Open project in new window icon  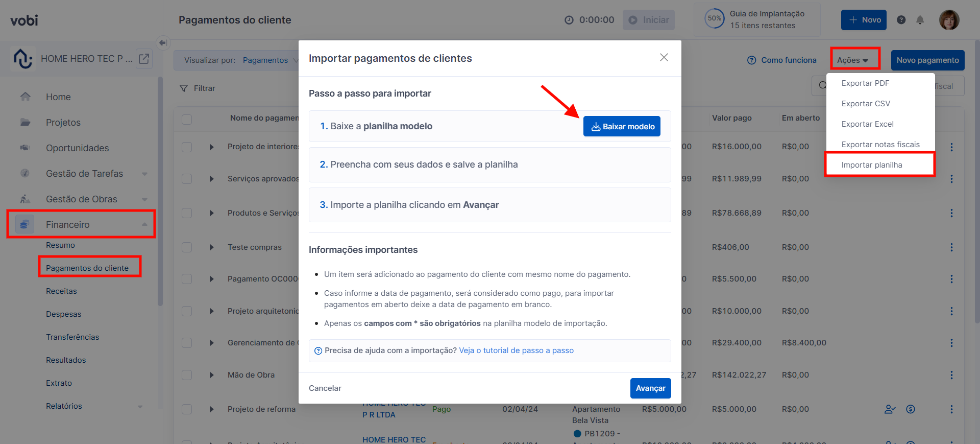click(144, 59)
